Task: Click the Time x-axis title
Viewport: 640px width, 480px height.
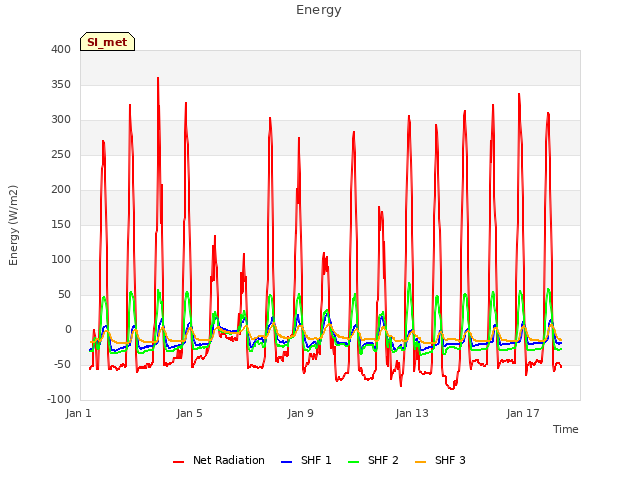Action: coord(566,429)
